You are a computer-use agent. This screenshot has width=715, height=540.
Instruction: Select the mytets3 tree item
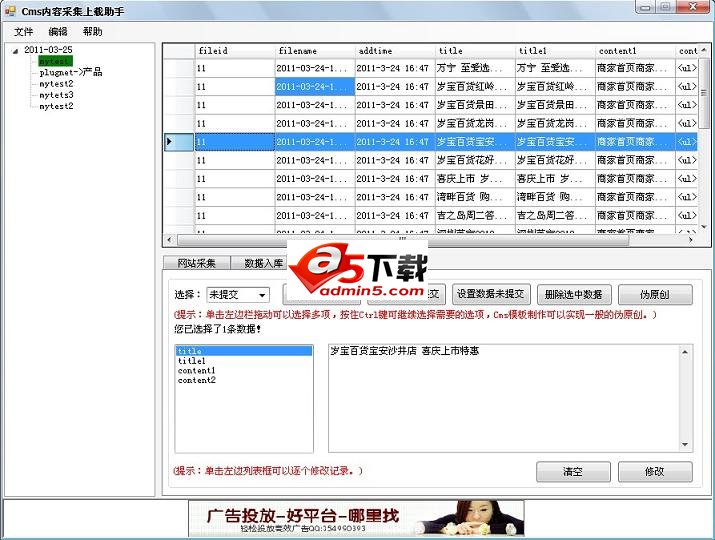pyautogui.click(x=56, y=95)
